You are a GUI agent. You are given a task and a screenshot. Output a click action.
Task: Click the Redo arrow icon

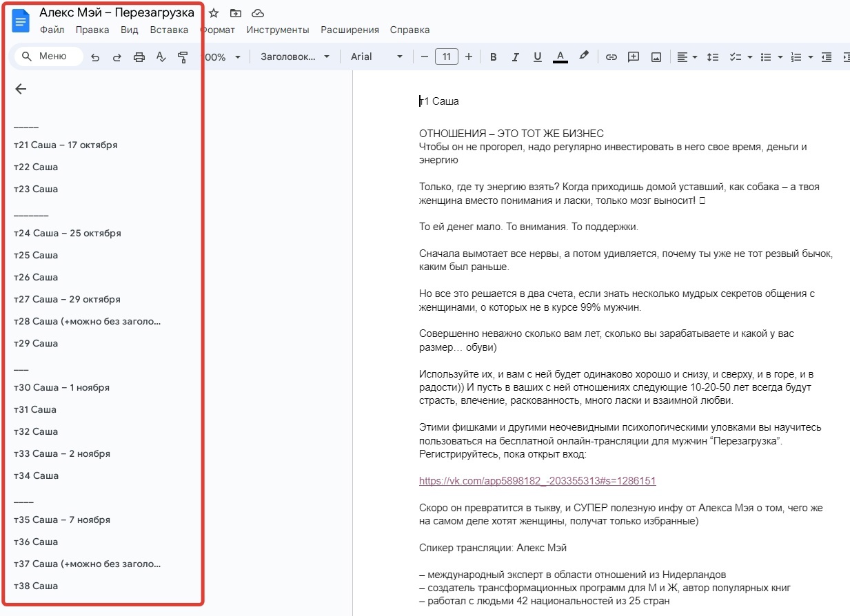(117, 57)
